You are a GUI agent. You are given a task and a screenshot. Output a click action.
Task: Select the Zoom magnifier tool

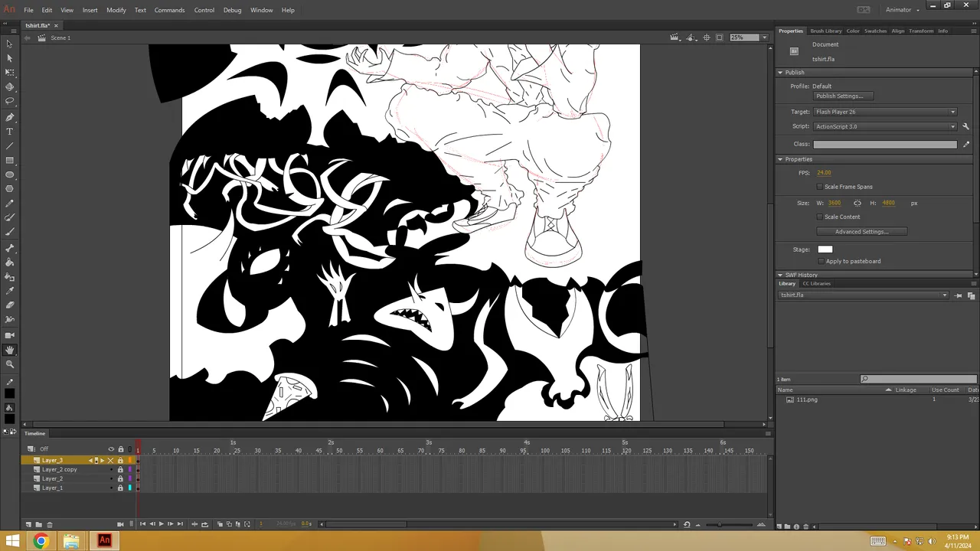tap(9, 364)
